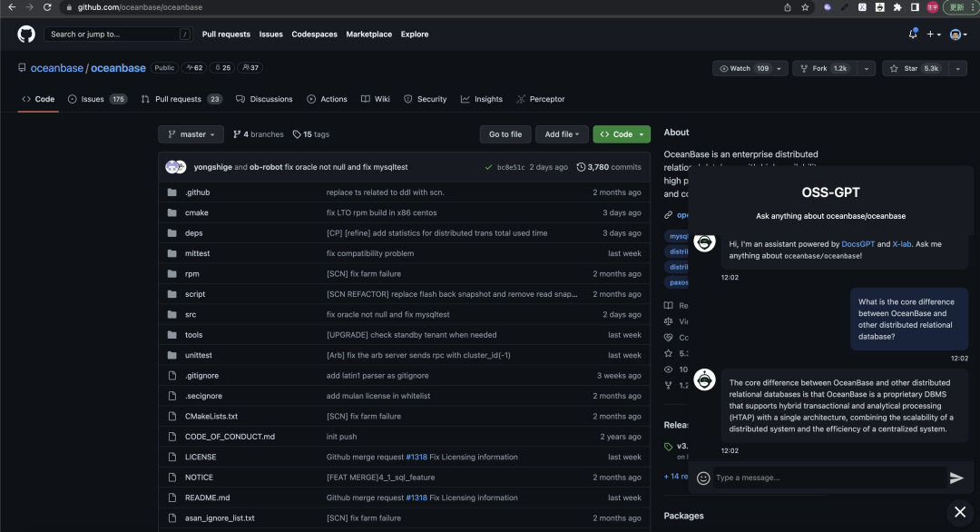
Task: Open the Security tab
Action: pos(425,99)
